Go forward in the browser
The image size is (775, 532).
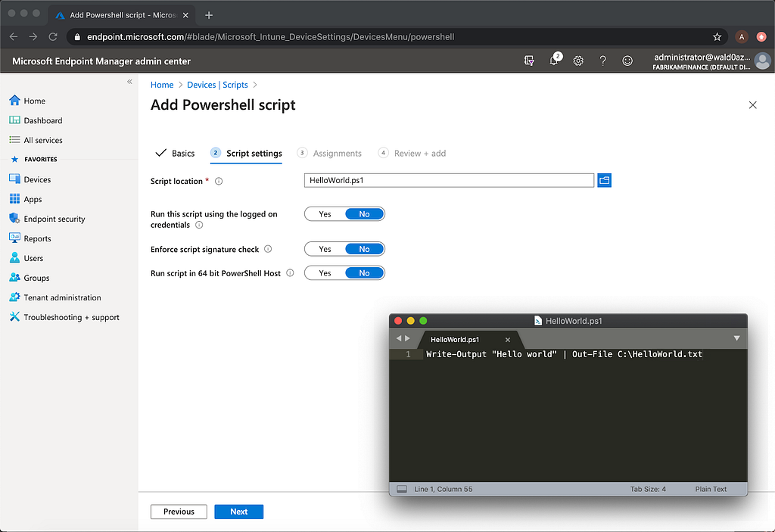pyautogui.click(x=33, y=37)
